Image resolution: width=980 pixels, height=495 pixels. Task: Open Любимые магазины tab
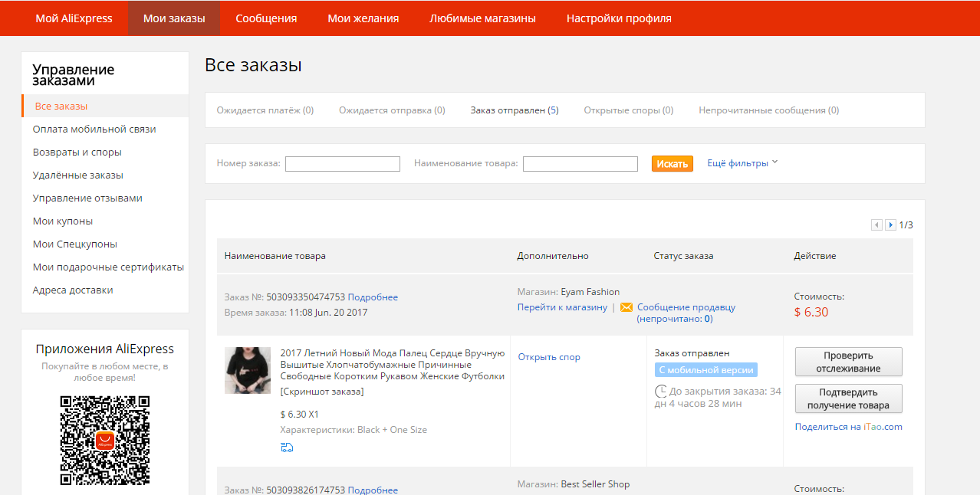pyautogui.click(x=482, y=18)
